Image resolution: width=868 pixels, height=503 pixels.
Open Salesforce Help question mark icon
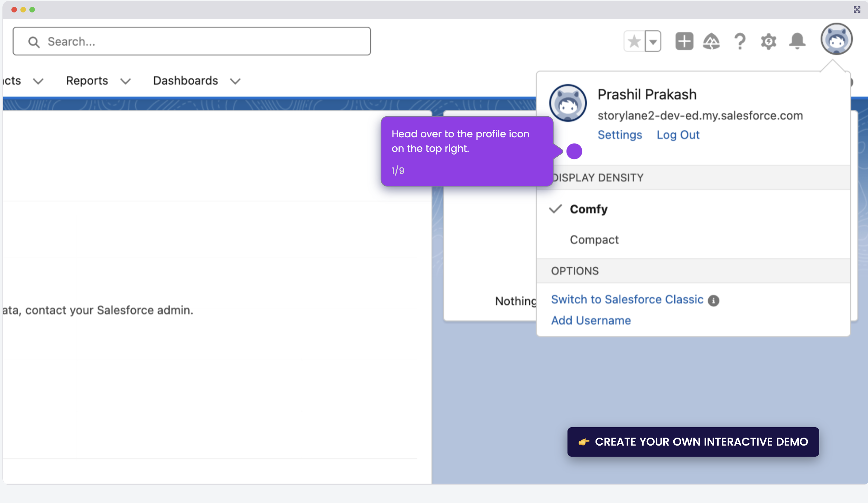(740, 41)
